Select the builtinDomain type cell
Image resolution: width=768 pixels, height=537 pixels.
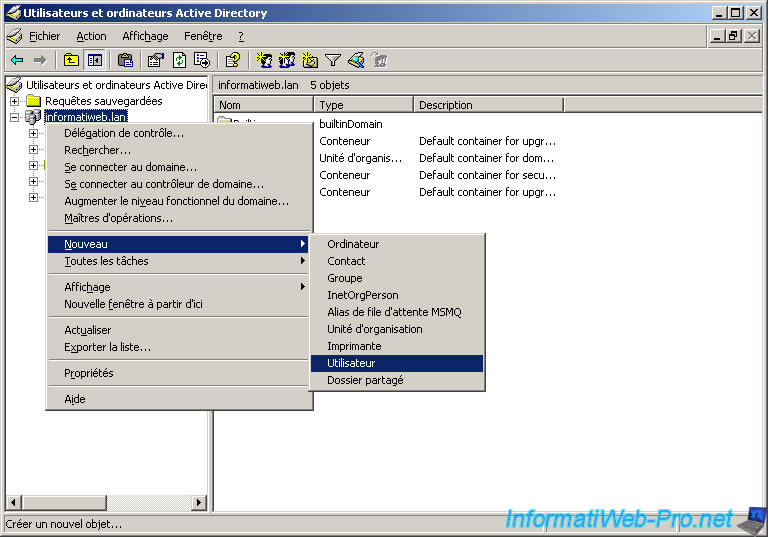tap(351, 124)
